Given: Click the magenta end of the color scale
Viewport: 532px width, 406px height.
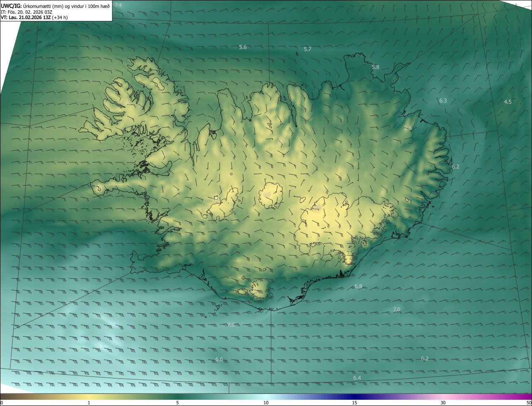Looking at the screenshot, I should 524,397.
